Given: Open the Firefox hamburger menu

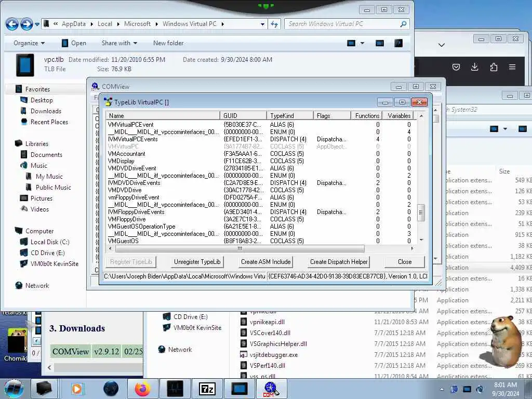Looking at the screenshot, I should (x=512, y=67).
